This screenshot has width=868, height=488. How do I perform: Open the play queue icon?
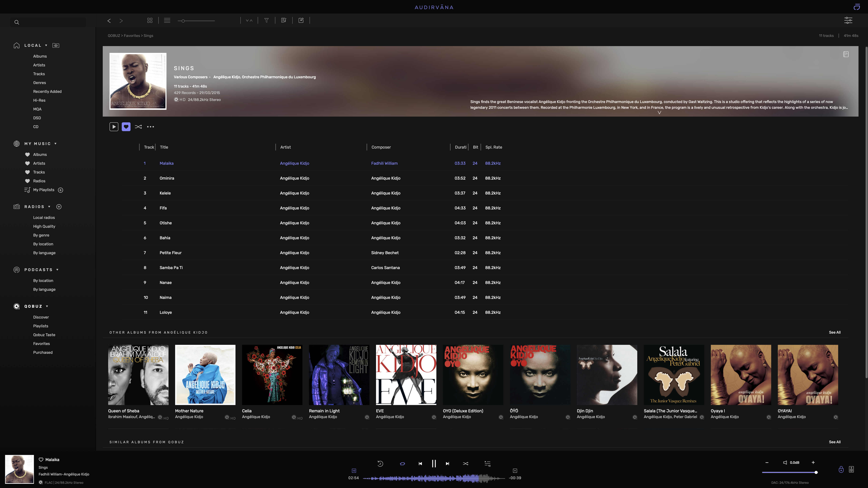[488, 464]
